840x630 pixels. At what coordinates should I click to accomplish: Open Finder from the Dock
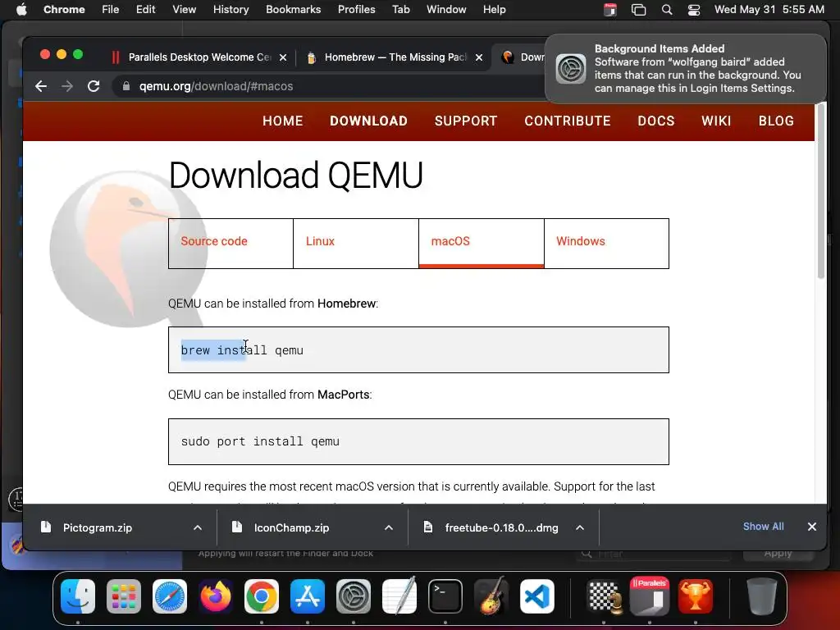tap(78, 596)
